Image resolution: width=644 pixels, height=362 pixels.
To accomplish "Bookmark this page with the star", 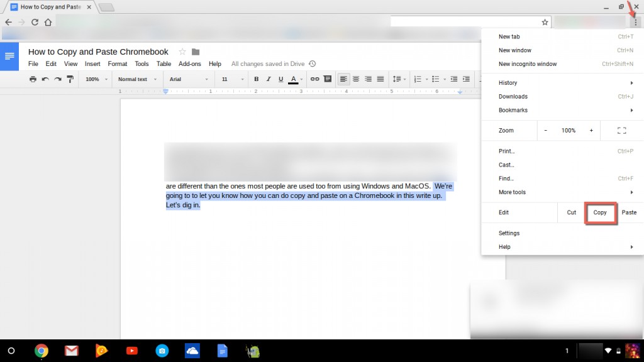I will [545, 22].
